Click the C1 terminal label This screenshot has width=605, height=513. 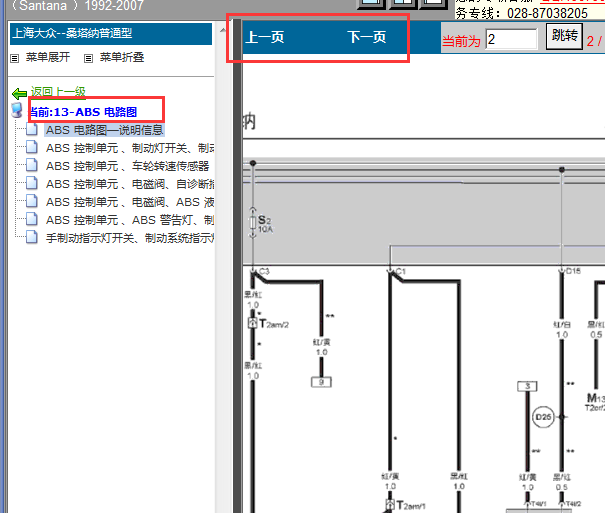coord(401,272)
